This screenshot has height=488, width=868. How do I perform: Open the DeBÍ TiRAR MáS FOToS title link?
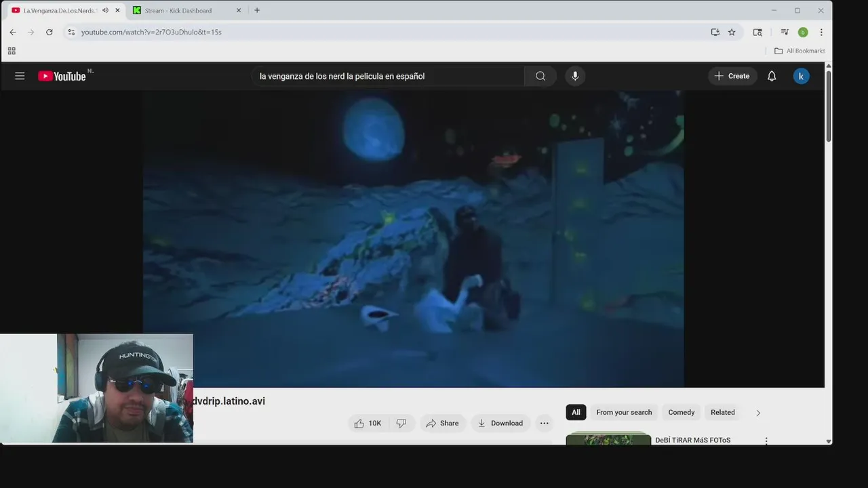pos(693,440)
